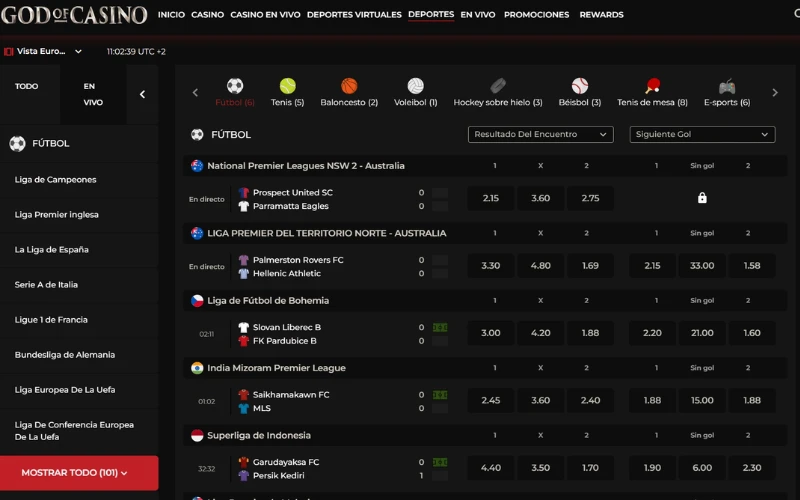800x500 pixels.
Task: Click the Vista Euro layout icon
Action: [x=8, y=52]
